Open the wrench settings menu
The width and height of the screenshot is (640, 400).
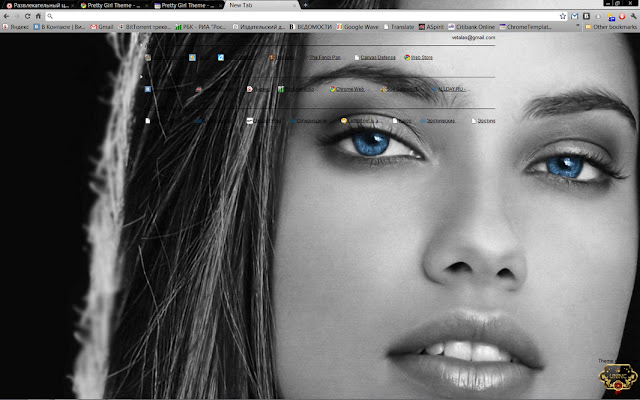[633, 16]
